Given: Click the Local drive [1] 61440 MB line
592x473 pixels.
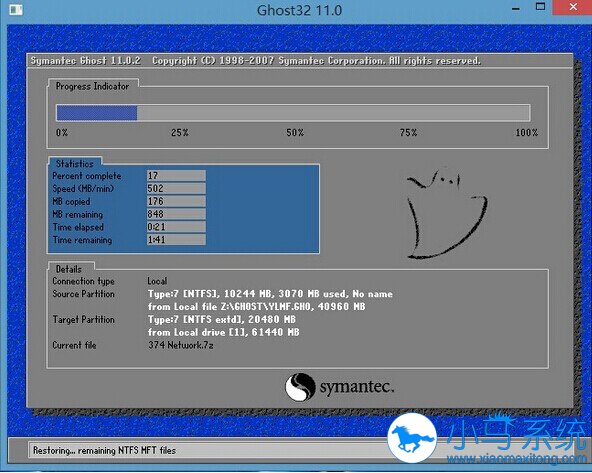Looking at the screenshot, I should [224, 333].
